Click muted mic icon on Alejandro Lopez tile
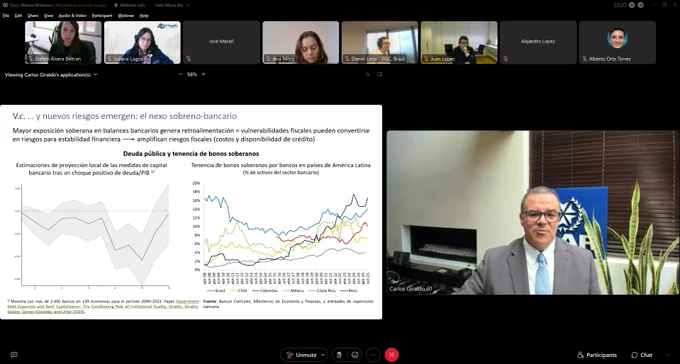Screen dimensions: 680x364 pos(505,59)
